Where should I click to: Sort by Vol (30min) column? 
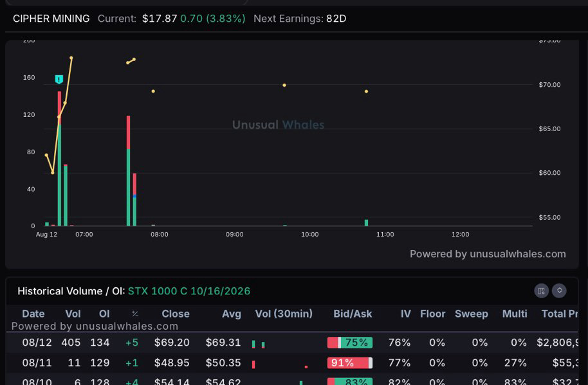(284, 314)
